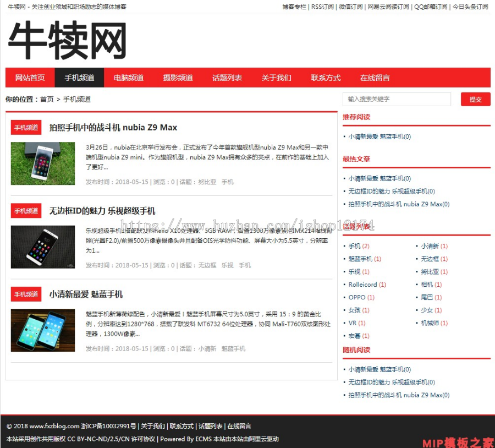The height and width of the screenshot is (448, 495).
Task: Open the 话题列表 navigation menu item
Action: [x=227, y=78]
